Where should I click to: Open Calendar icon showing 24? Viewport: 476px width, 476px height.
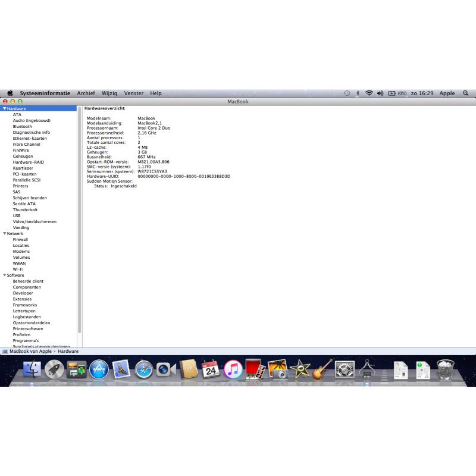pos(211,369)
